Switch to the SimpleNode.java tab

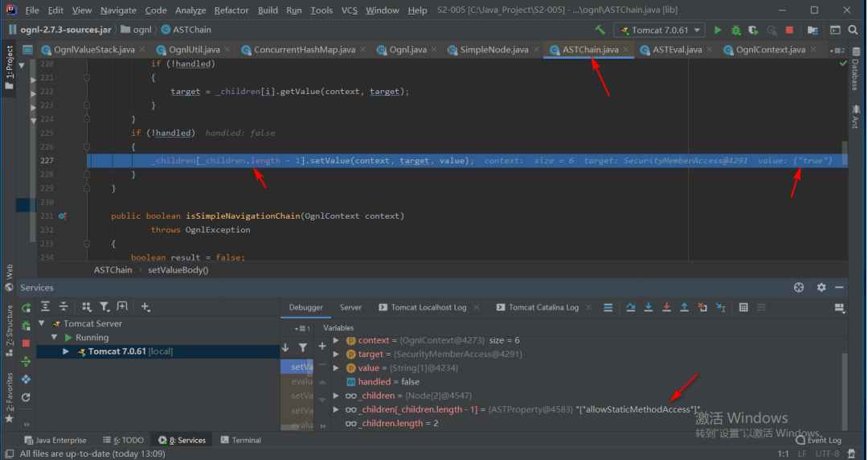493,50
